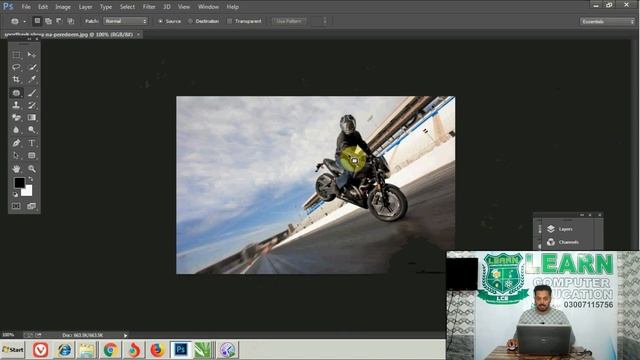Image resolution: width=640 pixels, height=360 pixels.
Task: Open the View menu
Action: coord(184,7)
